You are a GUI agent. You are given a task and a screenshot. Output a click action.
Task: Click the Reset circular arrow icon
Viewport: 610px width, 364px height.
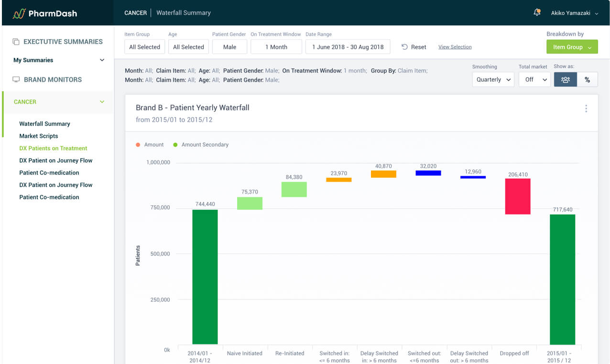pyautogui.click(x=404, y=47)
